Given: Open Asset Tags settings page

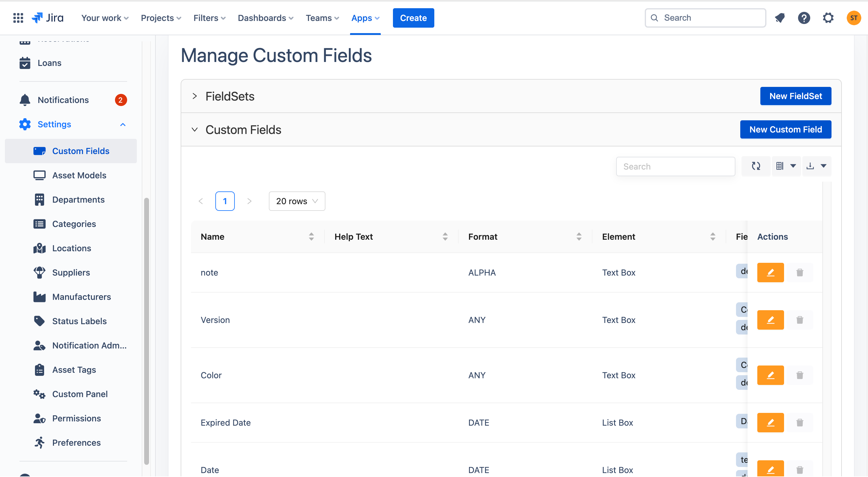Looking at the screenshot, I should 71,370.
